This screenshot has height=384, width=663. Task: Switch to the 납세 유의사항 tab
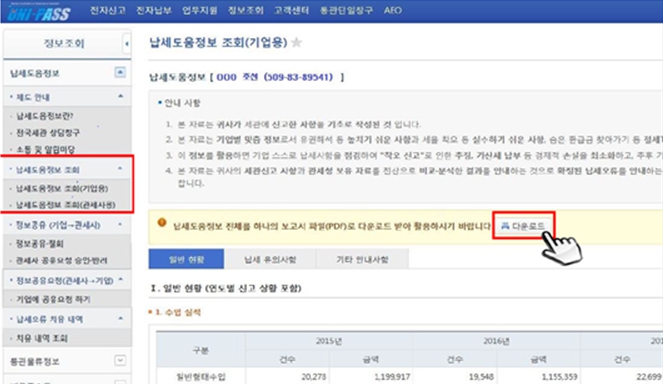pos(270,259)
